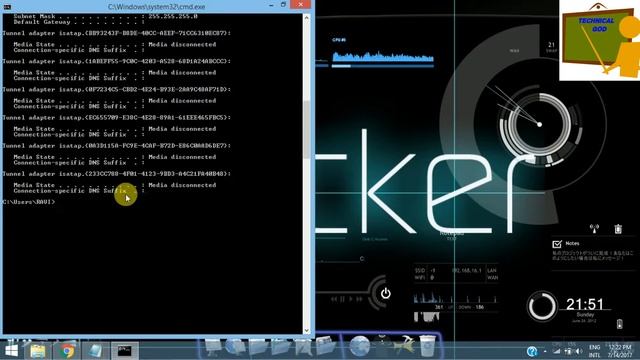Click the Notes checkmark icon
The width and height of the screenshot is (640, 360).
coord(557,244)
